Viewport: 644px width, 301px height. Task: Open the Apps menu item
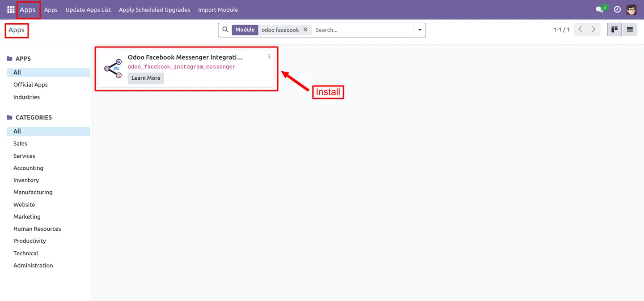[51, 10]
